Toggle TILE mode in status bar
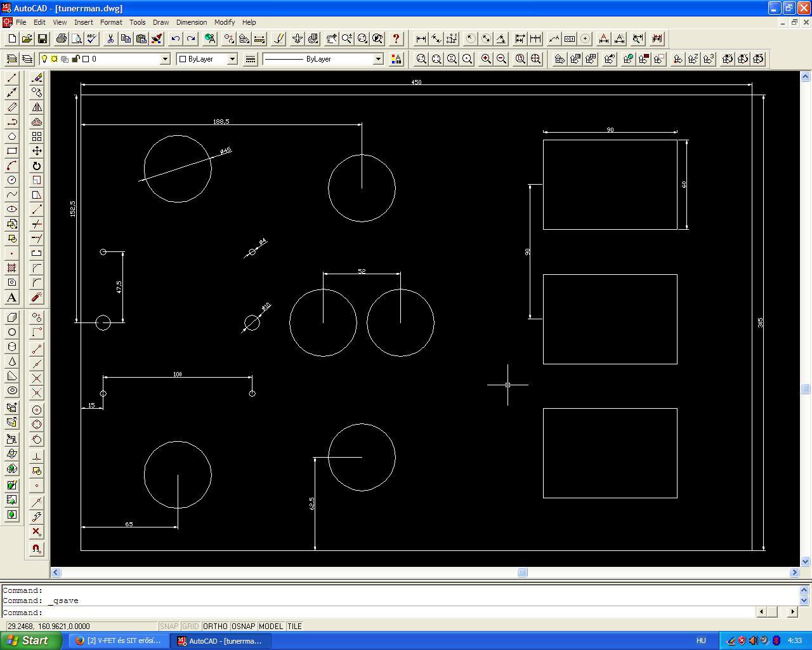The width and height of the screenshot is (812, 650). click(x=294, y=627)
